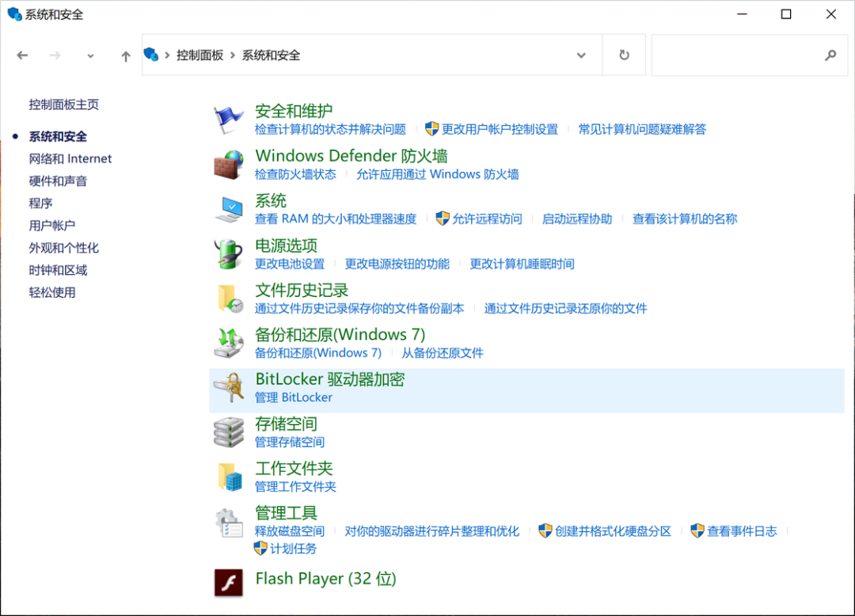Click 控制面板 in the breadcrumb
The image size is (855, 616).
(x=200, y=55)
